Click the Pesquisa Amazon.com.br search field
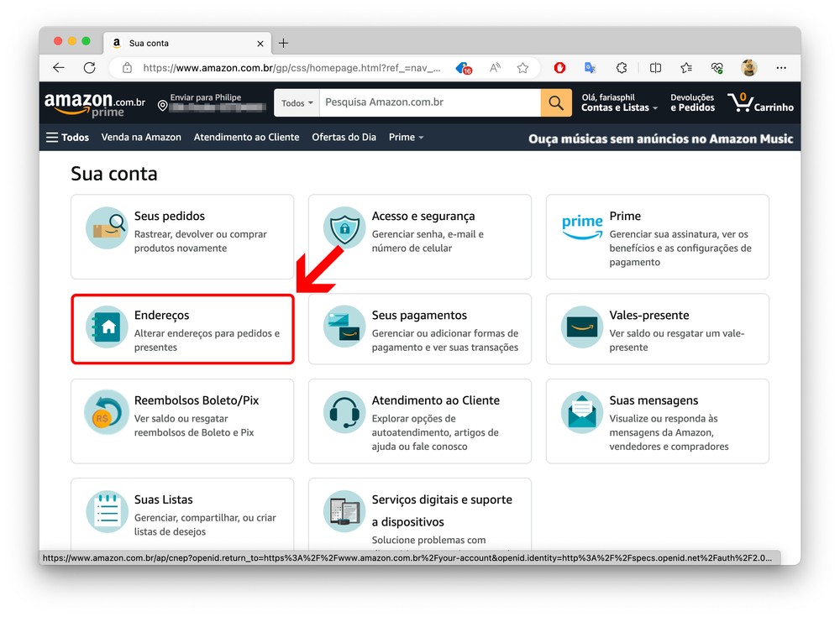 pyautogui.click(x=429, y=102)
